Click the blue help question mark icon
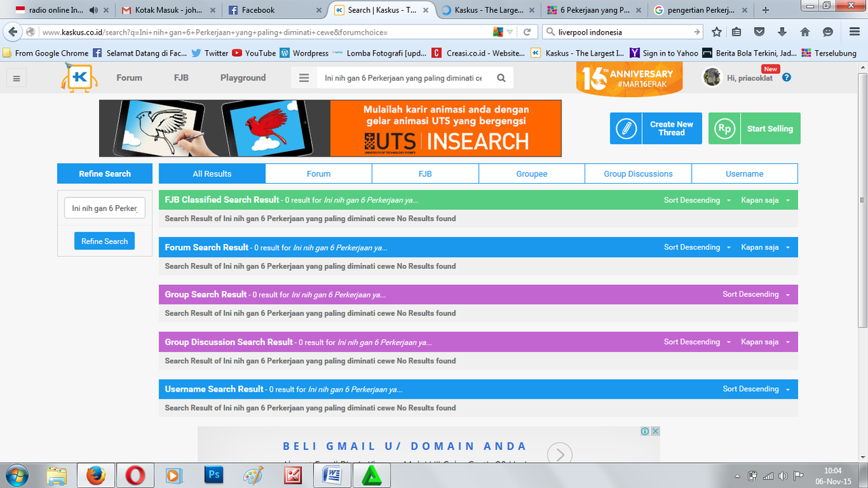Viewport: 868px width, 488px height. coord(787,77)
